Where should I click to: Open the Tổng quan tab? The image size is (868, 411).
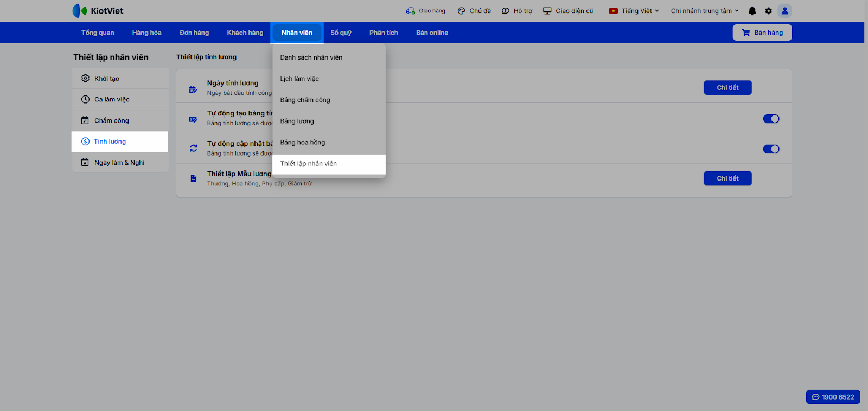[x=98, y=33]
